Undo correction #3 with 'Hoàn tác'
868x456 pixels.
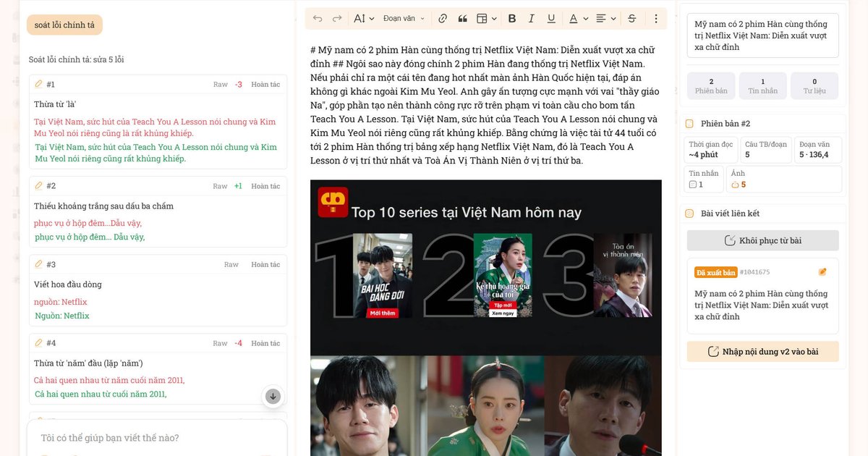pyautogui.click(x=265, y=264)
